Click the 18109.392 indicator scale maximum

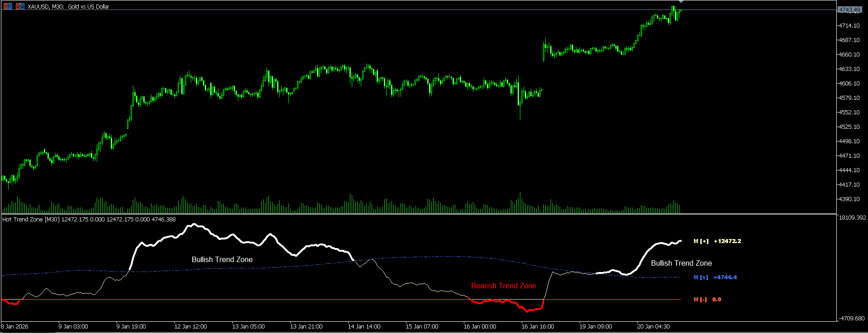tap(852, 218)
